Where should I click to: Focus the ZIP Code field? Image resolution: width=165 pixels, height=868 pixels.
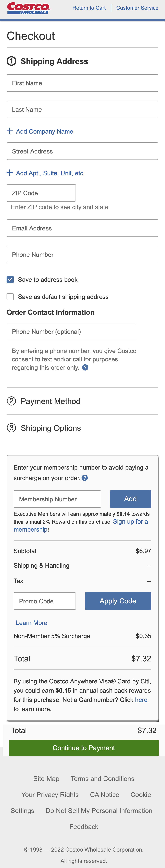click(x=41, y=193)
